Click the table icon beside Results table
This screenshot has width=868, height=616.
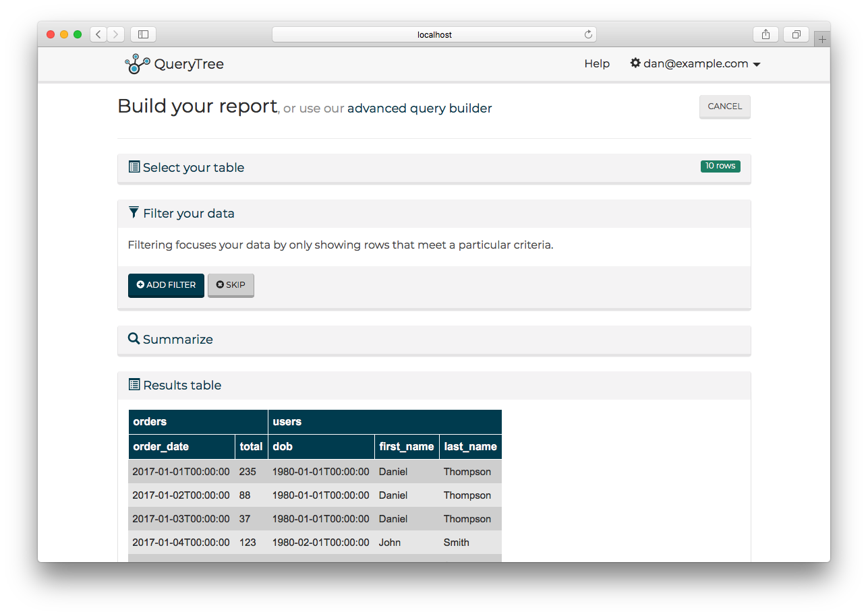[x=133, y=384]
